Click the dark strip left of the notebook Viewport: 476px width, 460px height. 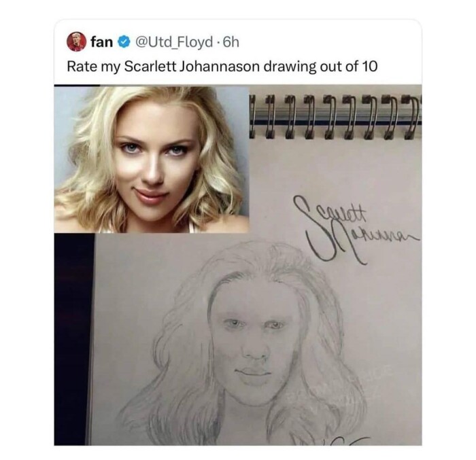[73, 340]
